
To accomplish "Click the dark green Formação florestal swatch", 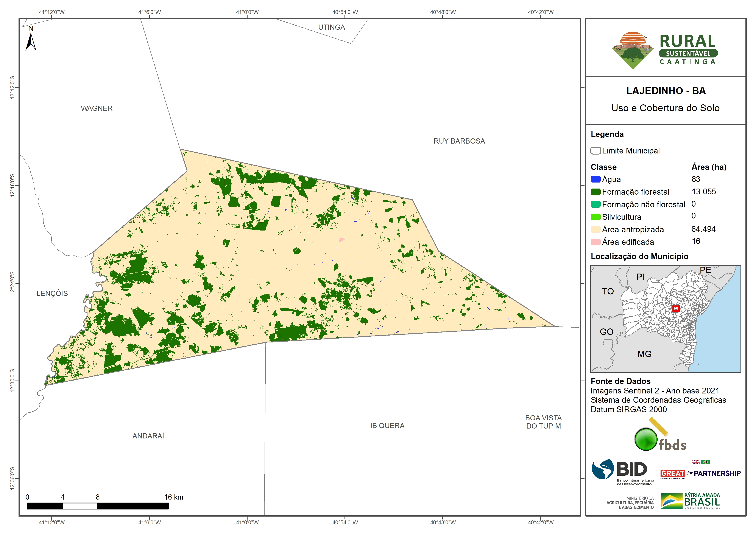I will coord(595,192).
